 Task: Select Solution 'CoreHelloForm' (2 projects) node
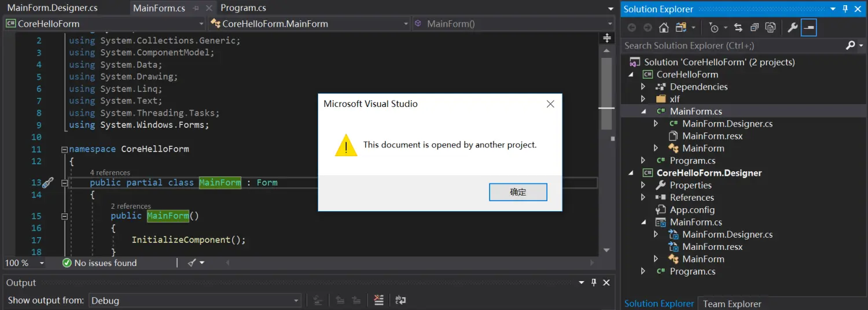(x=719, y=62)
